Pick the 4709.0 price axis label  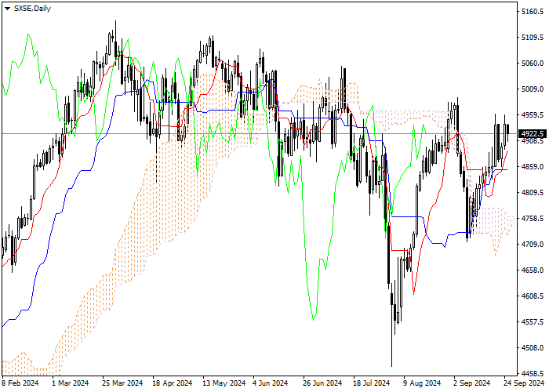point(533,245)
